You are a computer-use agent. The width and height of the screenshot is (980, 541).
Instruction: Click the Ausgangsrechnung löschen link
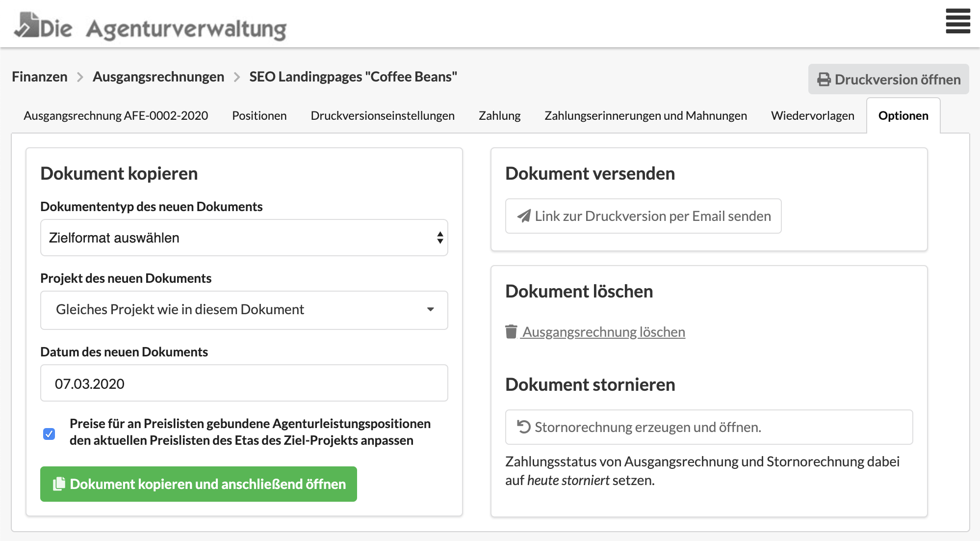[603, 332]
